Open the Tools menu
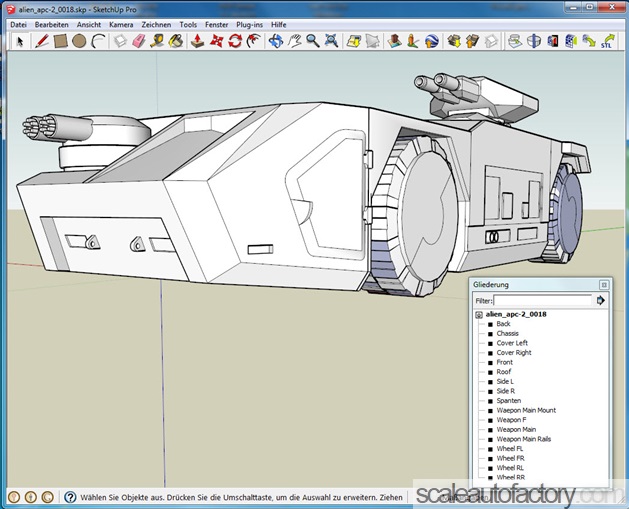 (x=188, y=24)
